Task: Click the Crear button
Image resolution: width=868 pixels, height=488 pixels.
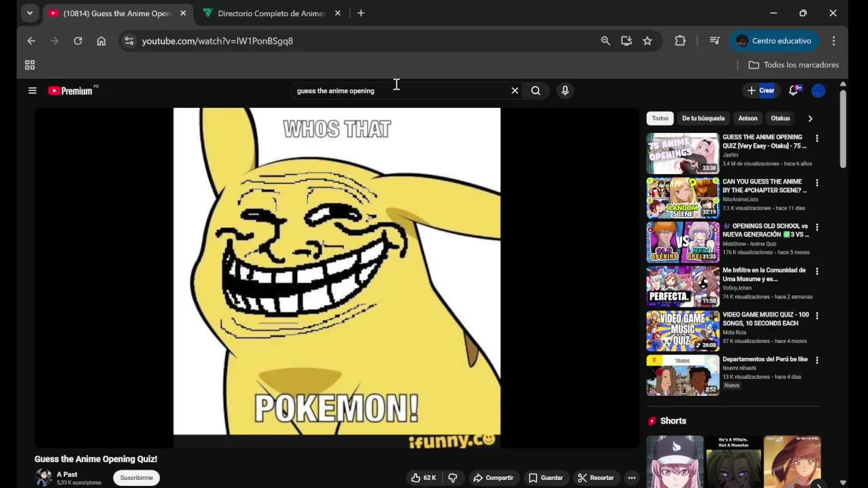Action: 760,90
